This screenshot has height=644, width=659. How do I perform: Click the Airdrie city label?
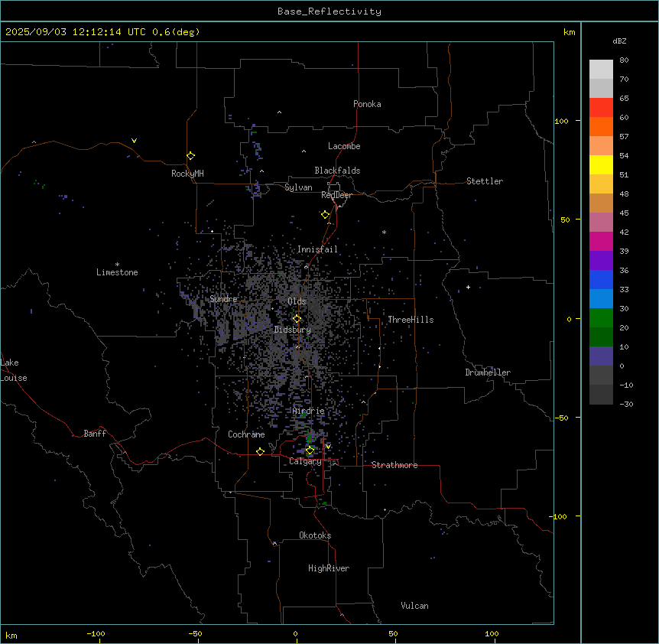tap(309, 411)
